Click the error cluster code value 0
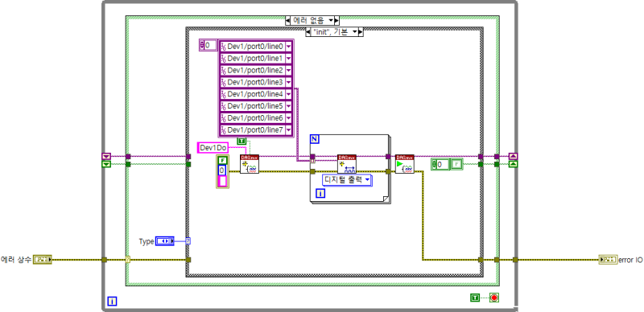 pos(222,170)
